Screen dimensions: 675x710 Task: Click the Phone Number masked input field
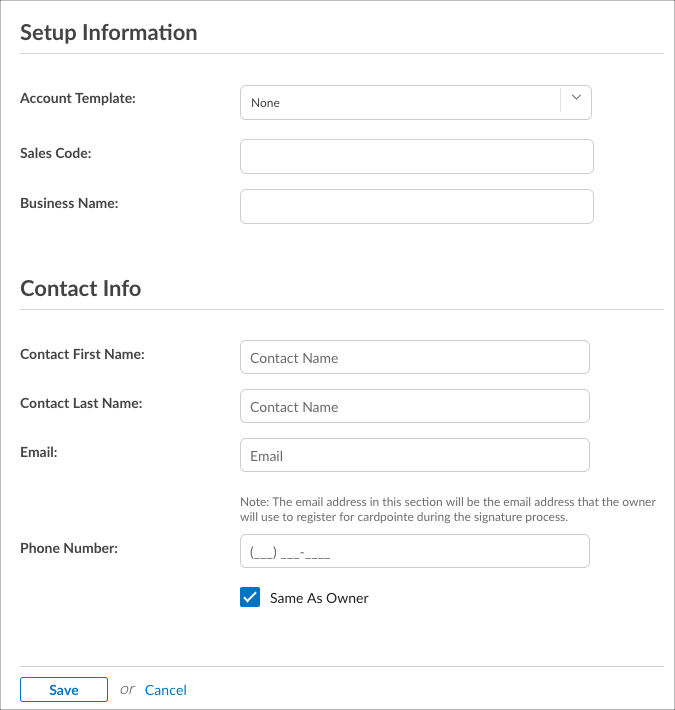pyautogui.click(x=414, y=551)
